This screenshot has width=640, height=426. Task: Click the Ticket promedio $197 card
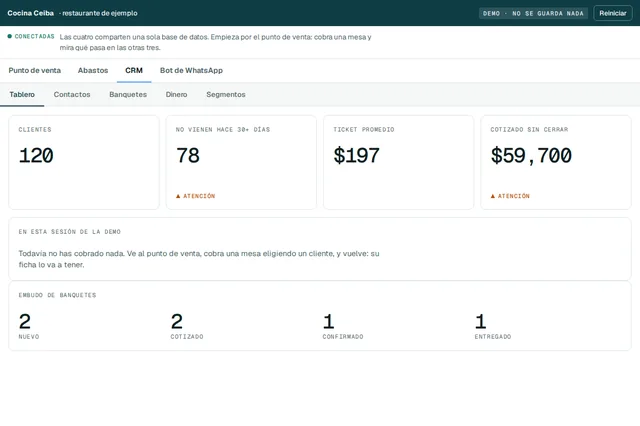click(x=399, y=162)
